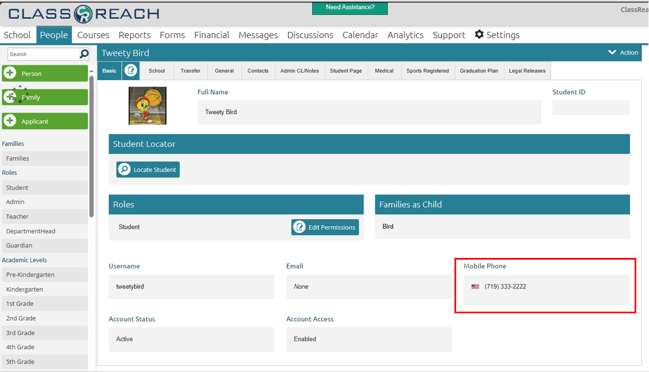Click the US flag icon in Mobile Phone

click(x=475, y=286)
